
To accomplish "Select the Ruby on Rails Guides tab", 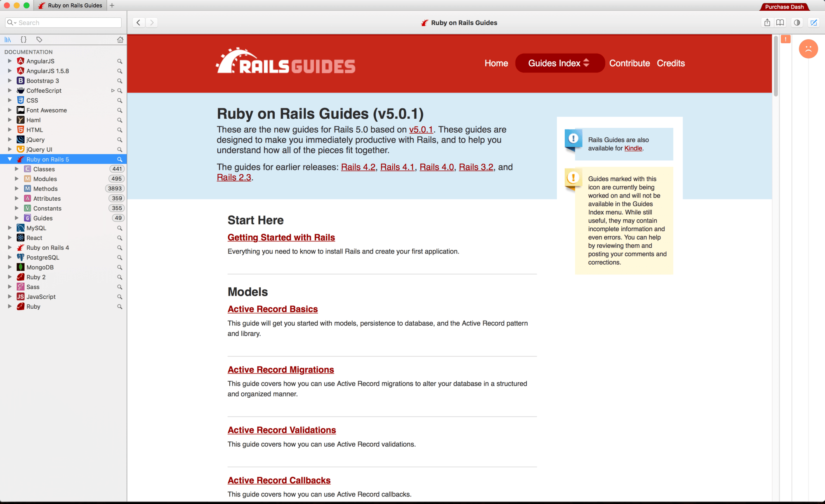I will coord(70,5).
